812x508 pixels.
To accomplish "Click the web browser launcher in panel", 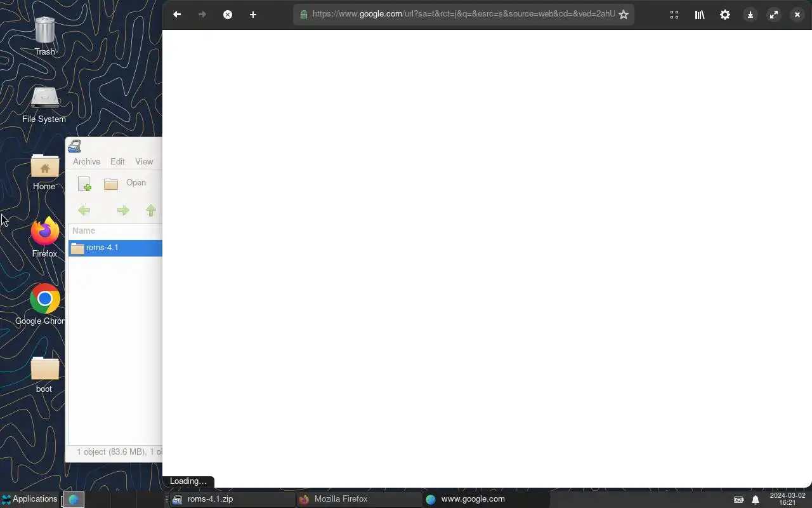I will pos(74,500).
